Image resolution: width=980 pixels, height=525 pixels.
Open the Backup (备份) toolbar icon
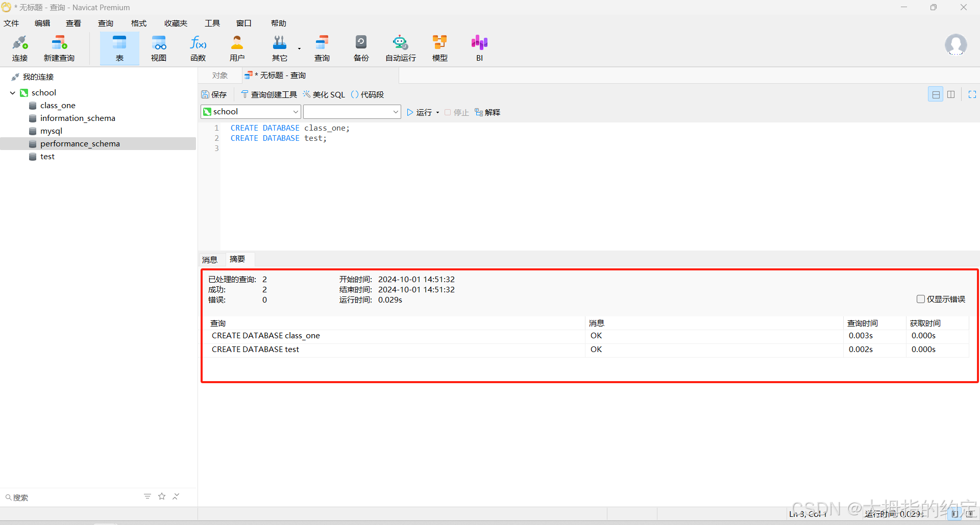click(361, 48)
